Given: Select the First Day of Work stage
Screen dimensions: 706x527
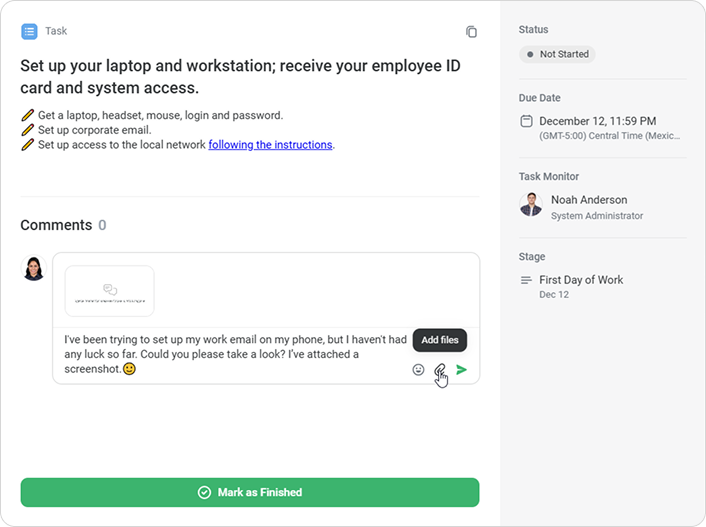Looking at the screenshot, I should click(x=580, y=280).
